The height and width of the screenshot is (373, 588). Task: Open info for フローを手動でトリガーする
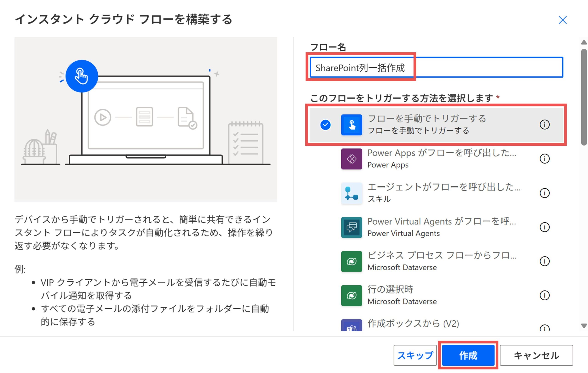tap(544, 125)
